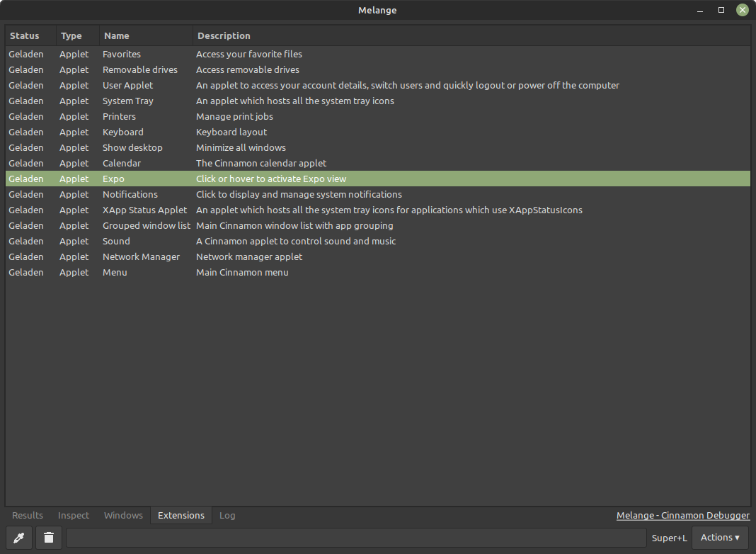756x554 pixels.
Task: Select the Network Manager row
Action: coord(378,256)
